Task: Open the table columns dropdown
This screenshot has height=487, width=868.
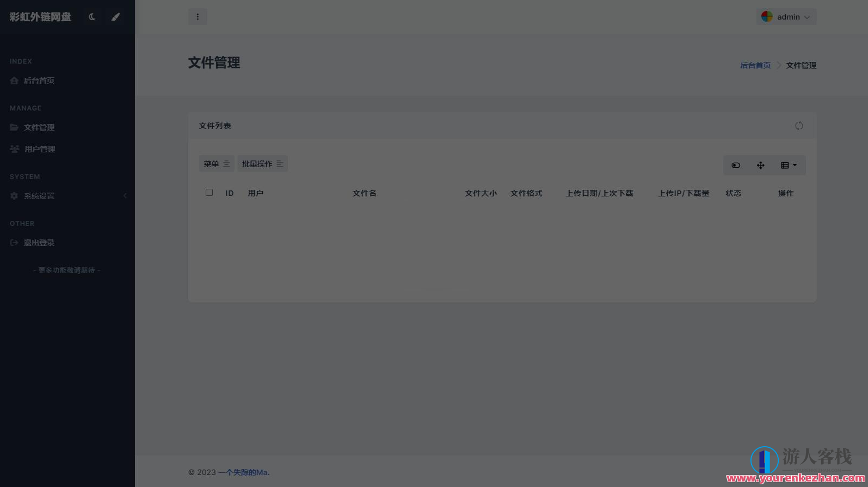Action: tap(789, 165)
